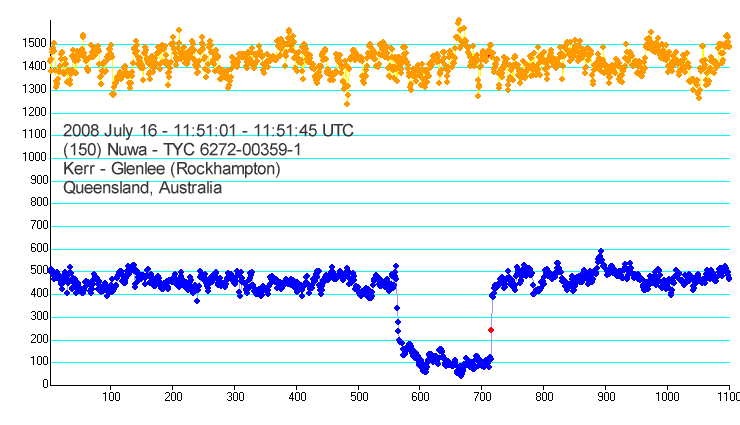Screen dimensions: 740x425
Task: Click the y-axis label '1500'
Action: click(x=34, y=43)
